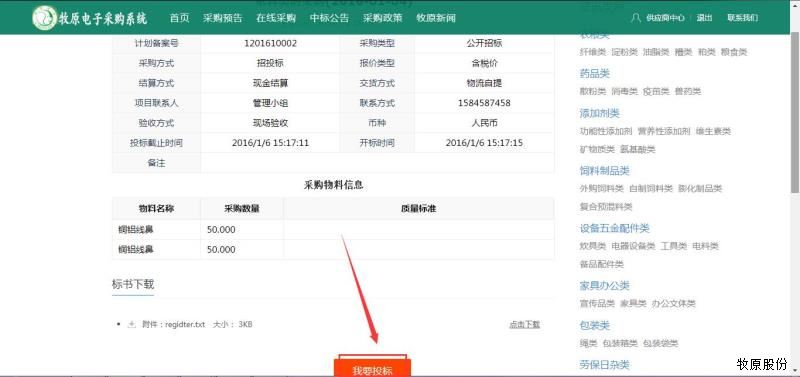Select the 氨基酸类 subcategory

tap(638, 149)
